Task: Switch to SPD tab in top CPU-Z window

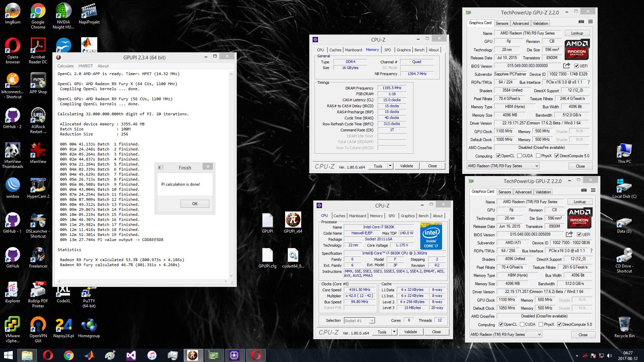Action: coord(387,50)
